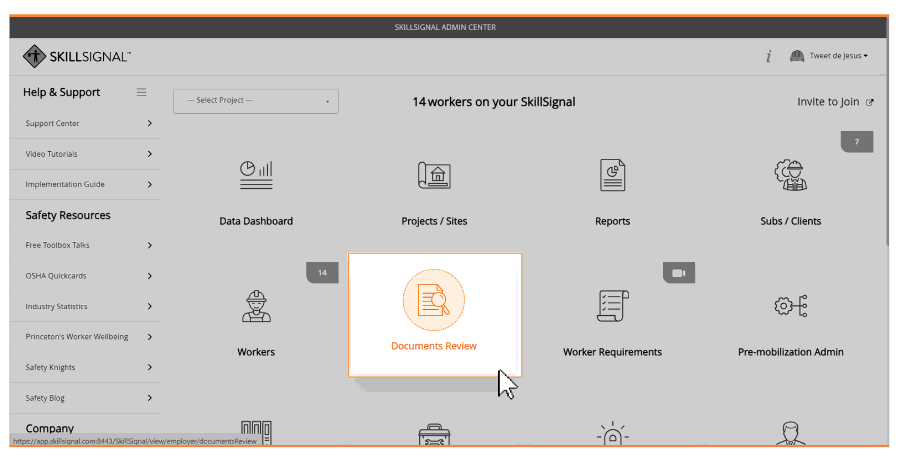
Task: Expand the Support Center chevron
Action: click(x=150, y=123)
